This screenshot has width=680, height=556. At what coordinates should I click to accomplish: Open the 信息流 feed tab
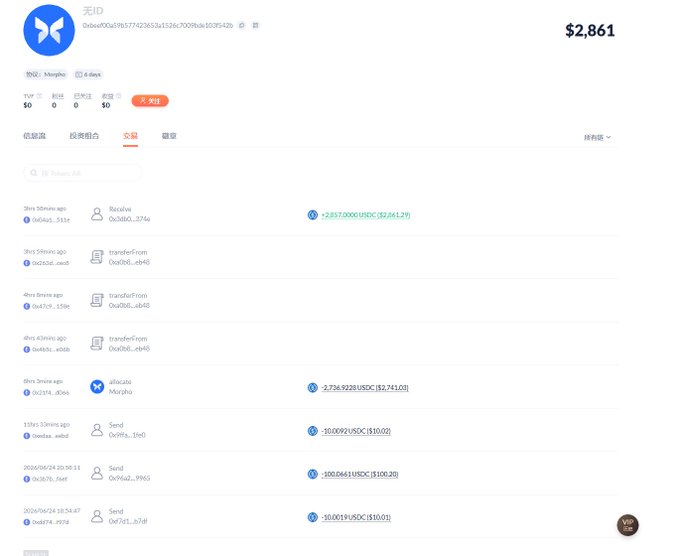pyautogui.click(x=34, y=136)
